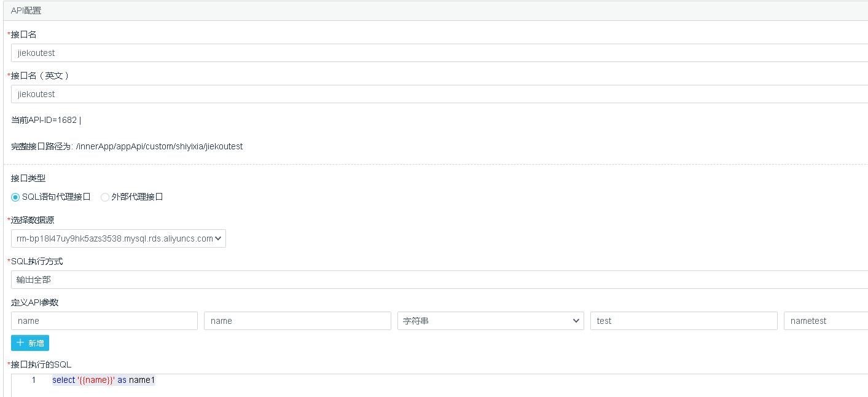Image resolution: width=868 pixels, height=397 pixels.
Task: Click the '{{name}}' string in SQL editor
Action: 96,380
